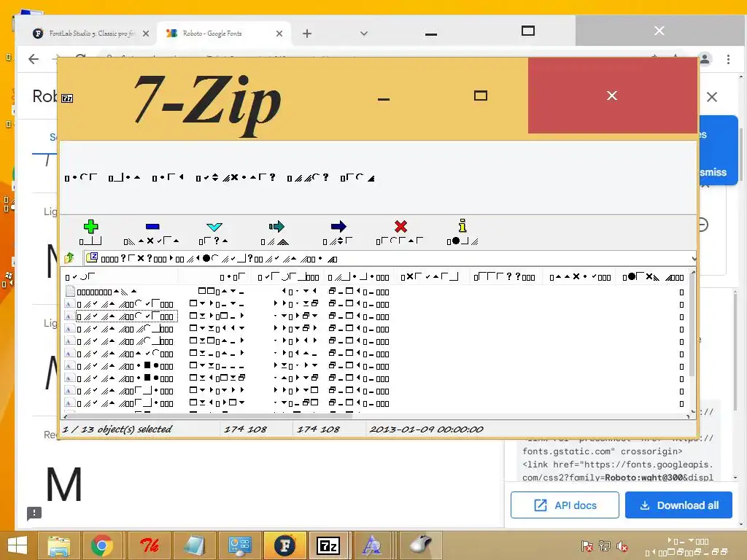Open the Windows Start button
The height and width of the screenshot is (560, 747).
pos(18,545)
